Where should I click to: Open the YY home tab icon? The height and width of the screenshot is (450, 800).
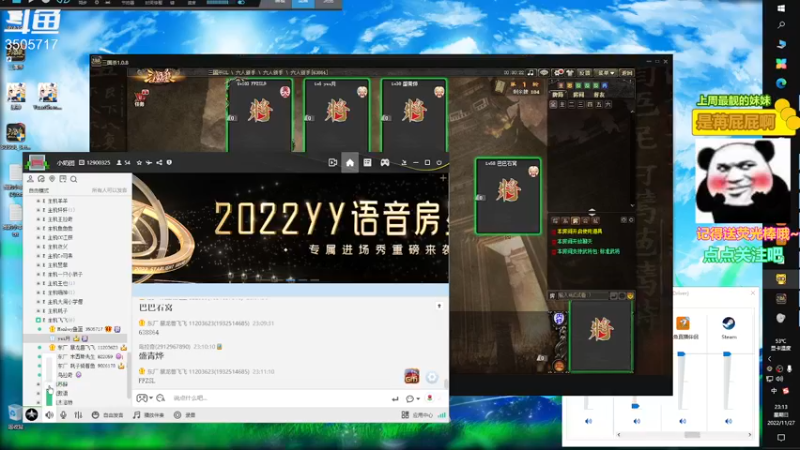click(x=349, y=163)
